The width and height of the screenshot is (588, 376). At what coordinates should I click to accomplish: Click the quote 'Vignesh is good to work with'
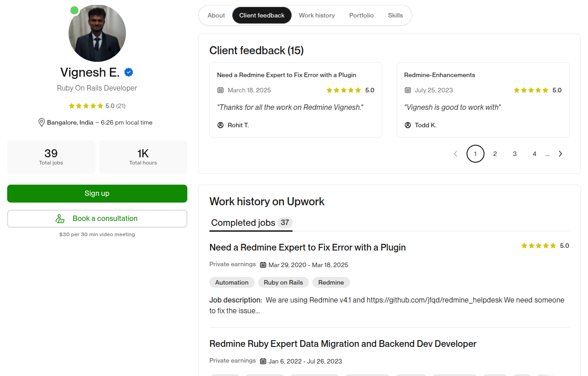(x=452, y=108)
